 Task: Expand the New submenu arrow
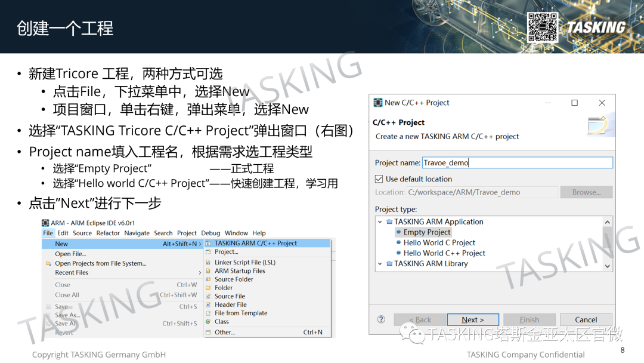coord(200,244)
